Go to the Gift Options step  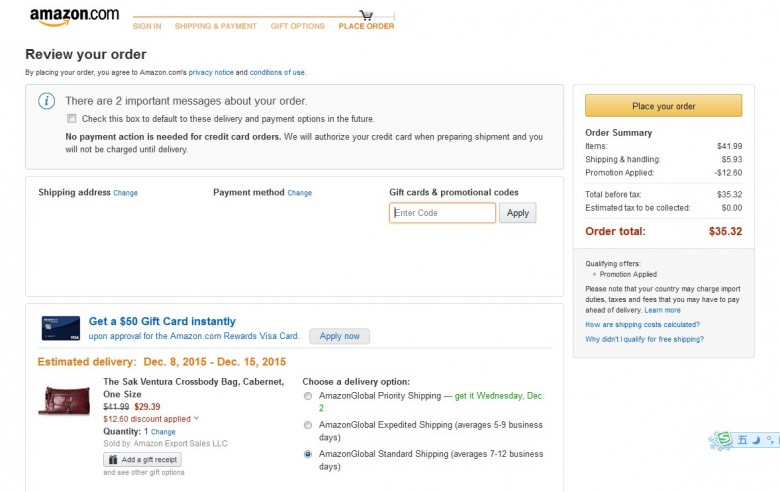click(297, 26)
